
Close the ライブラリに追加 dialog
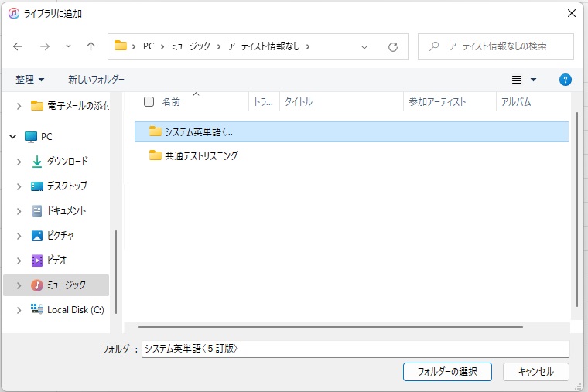572,13
